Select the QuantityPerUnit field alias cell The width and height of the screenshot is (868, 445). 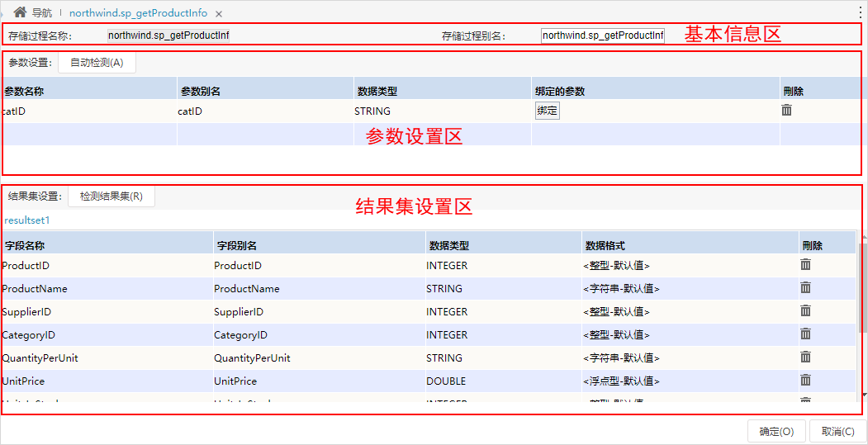click(319, 358)
